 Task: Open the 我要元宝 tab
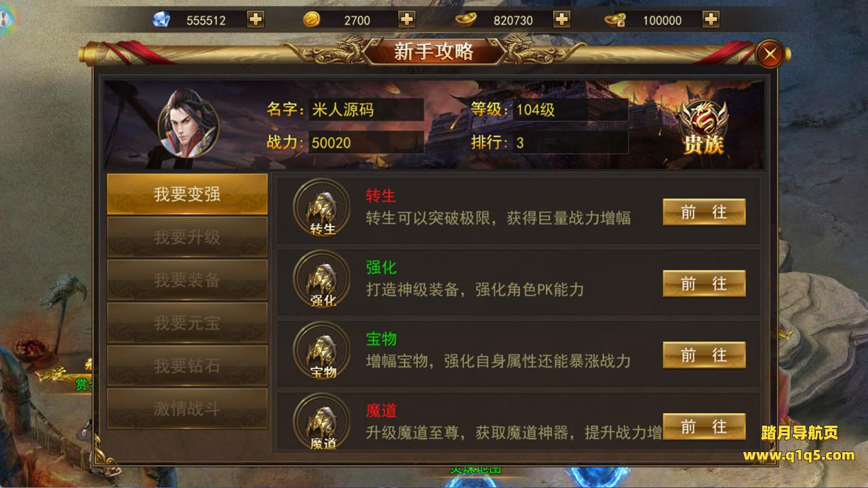(187, 323)
